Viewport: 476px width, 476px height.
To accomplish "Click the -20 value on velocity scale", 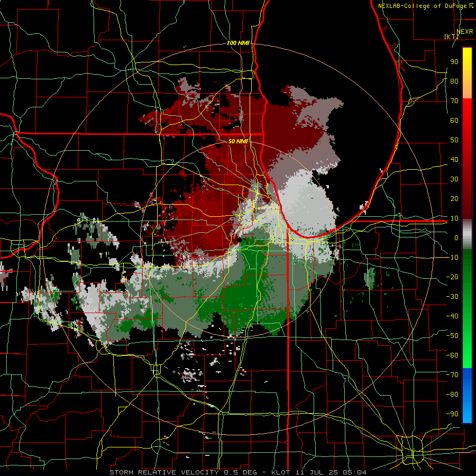I will click(x=452, y=277).
